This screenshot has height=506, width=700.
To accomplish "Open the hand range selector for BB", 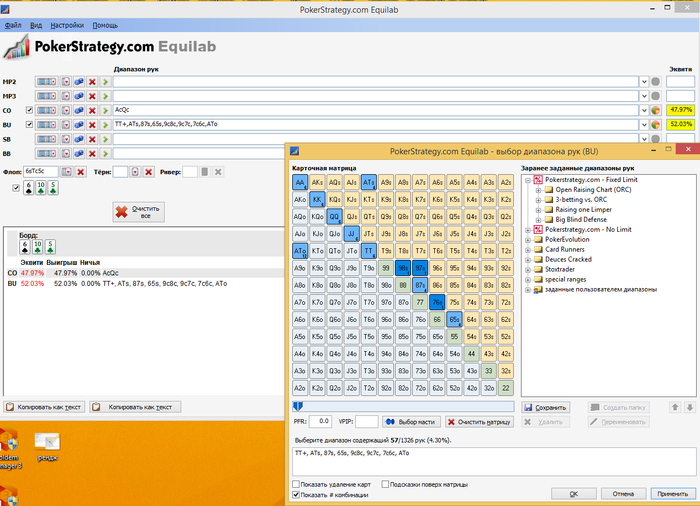I will pyautogui.click(x=46, y=154).
